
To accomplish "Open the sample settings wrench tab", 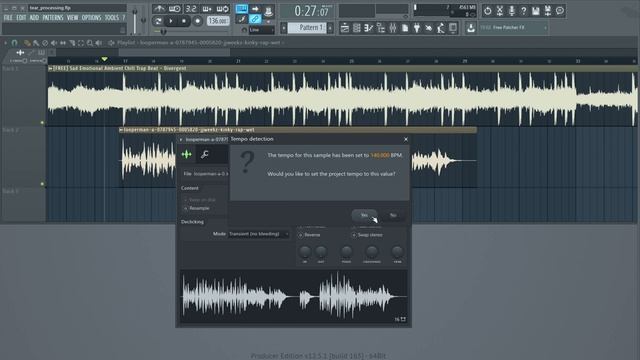I will (205, 154).
